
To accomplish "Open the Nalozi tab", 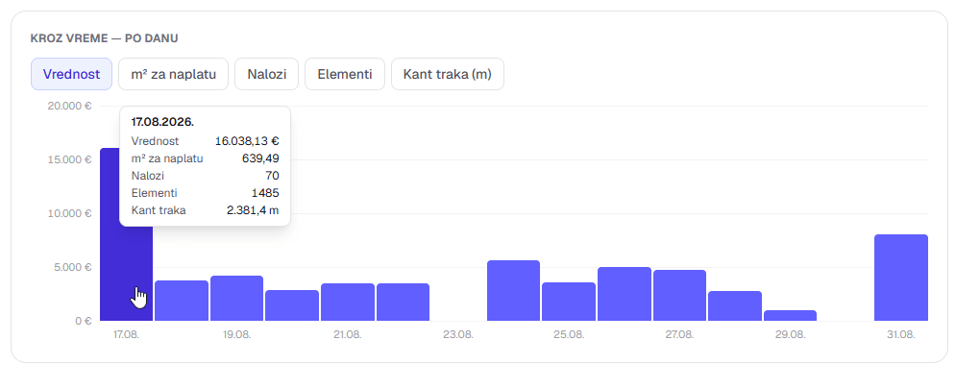I will coord(267,74).
